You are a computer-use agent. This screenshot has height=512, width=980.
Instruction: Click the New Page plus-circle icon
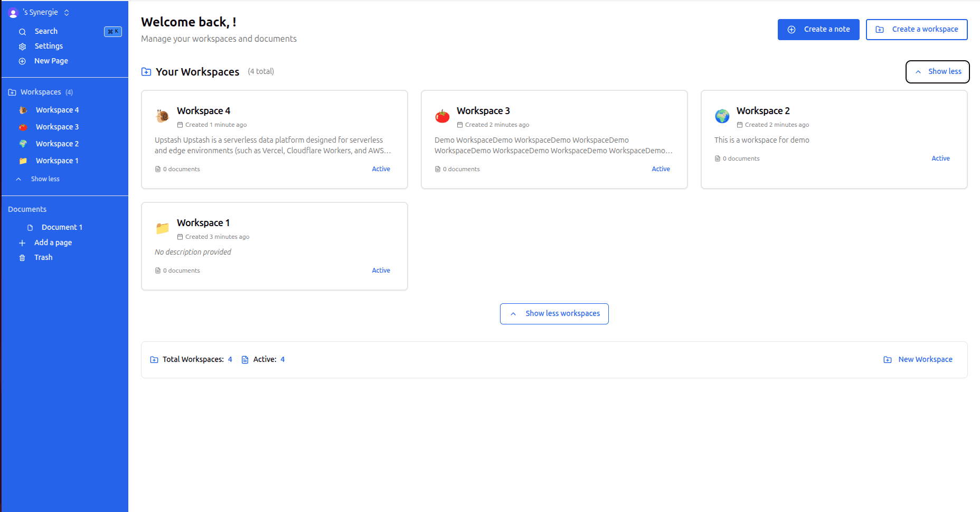coord(22,61)
